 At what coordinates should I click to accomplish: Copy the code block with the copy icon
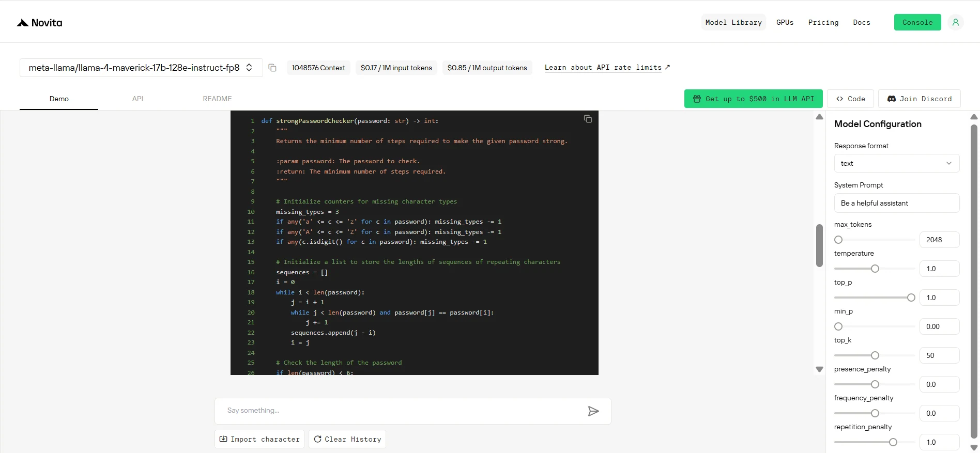[x=588, y=119]
